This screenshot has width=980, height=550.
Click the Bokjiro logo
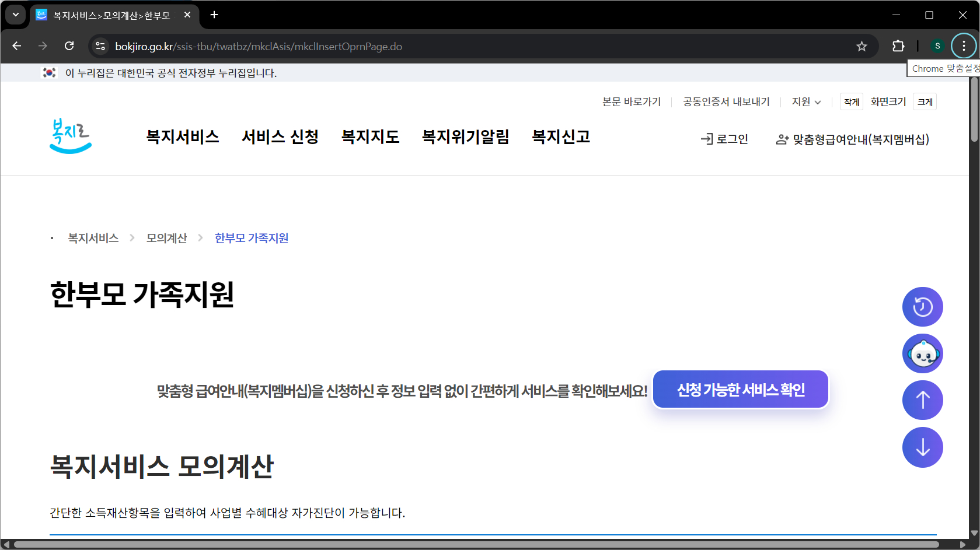(x=71, y=136)
